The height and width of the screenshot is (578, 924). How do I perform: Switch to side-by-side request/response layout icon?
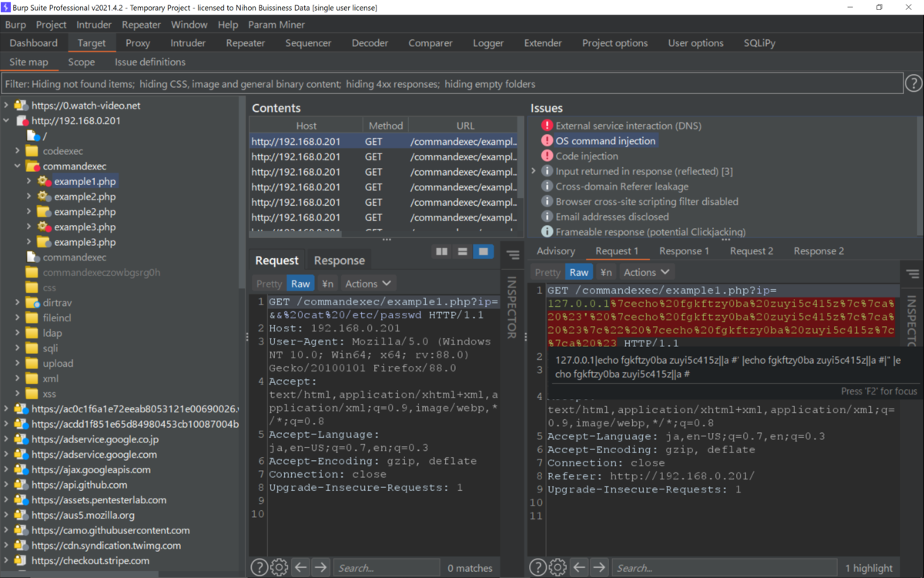pos(441,252)
